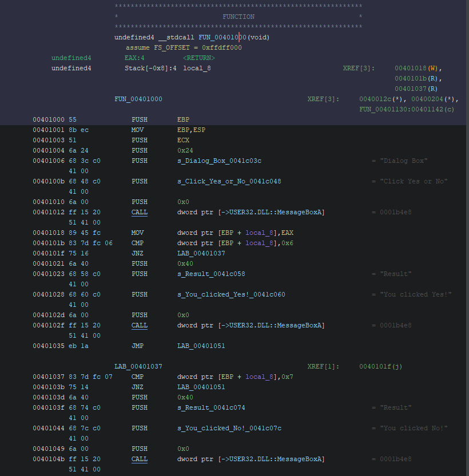
Task: Select the s_You_clicked_Yes!_0041c060 operand
Action: click(231, 294)
